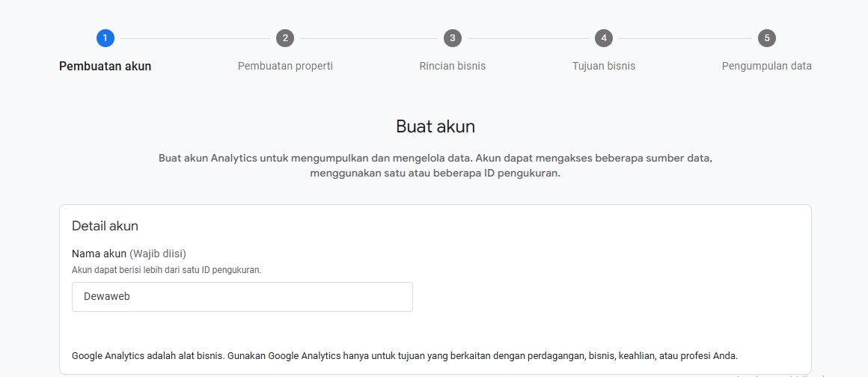The height and width of the screenshot is (377, 868).
Task: Open the Pembuatan properti step label
Action: (285, 66)
